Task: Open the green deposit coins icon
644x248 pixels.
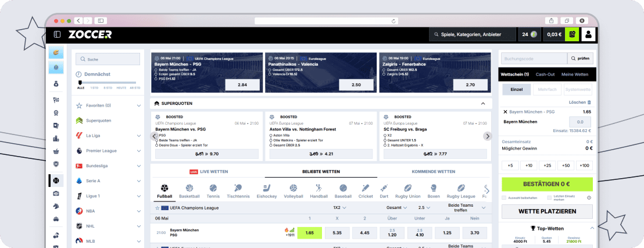Action: (572, 34)
